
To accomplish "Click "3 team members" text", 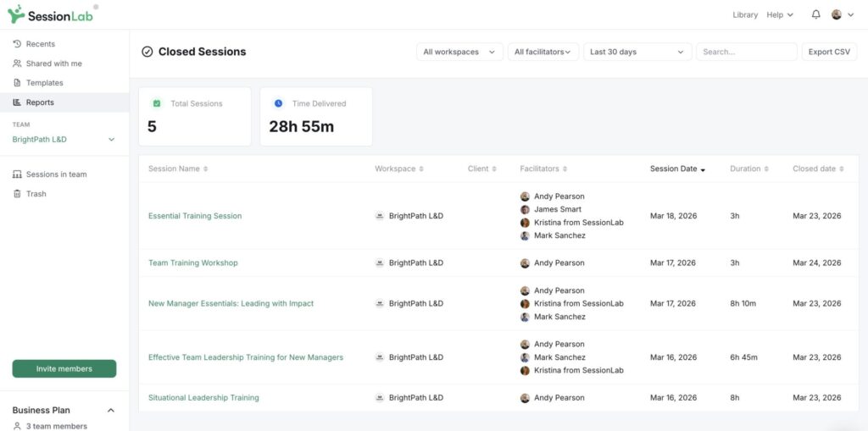I will 57,426.
